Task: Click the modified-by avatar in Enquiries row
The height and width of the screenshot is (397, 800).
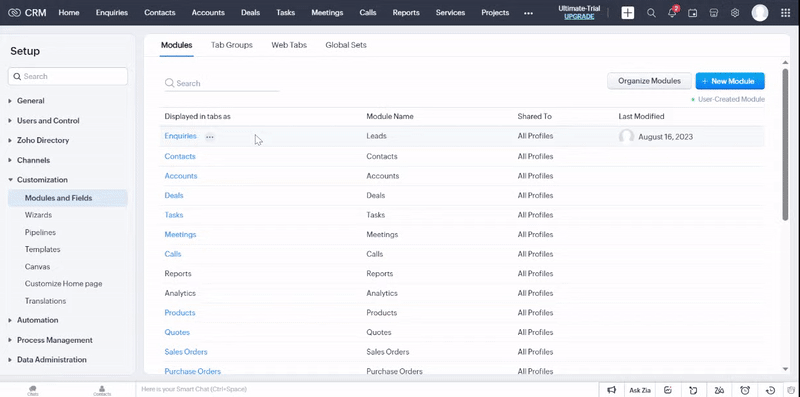Action: 627,136
